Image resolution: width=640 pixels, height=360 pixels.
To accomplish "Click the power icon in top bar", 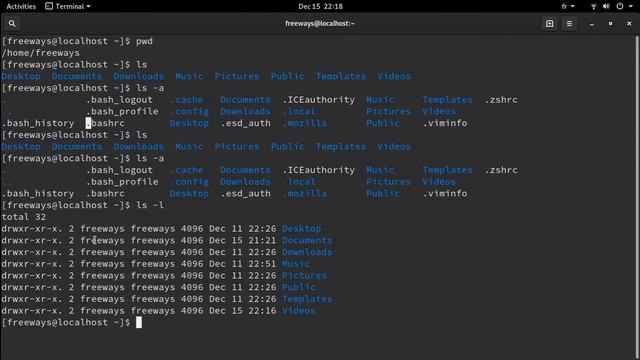I will click(620, 6).
